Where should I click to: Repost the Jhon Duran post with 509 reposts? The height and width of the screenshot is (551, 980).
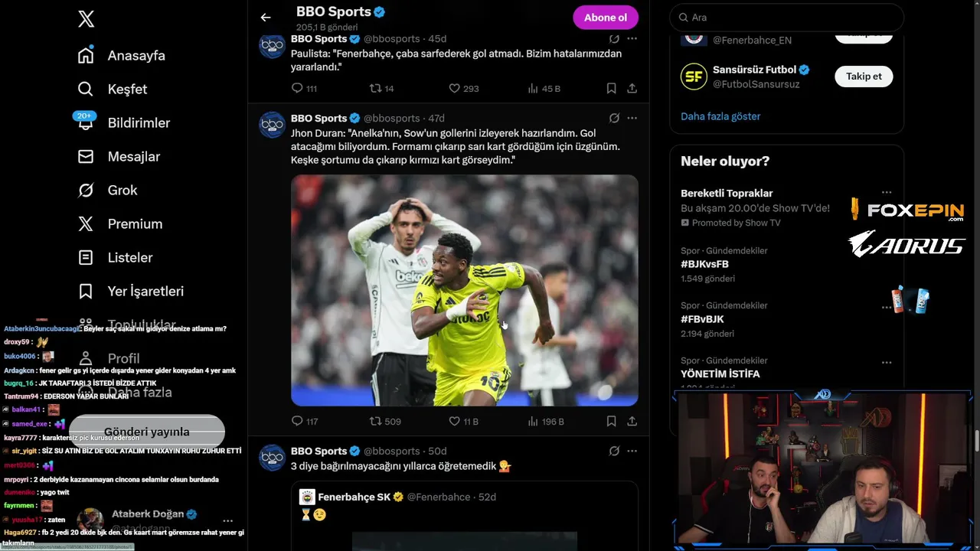click(x=375, y=421)
